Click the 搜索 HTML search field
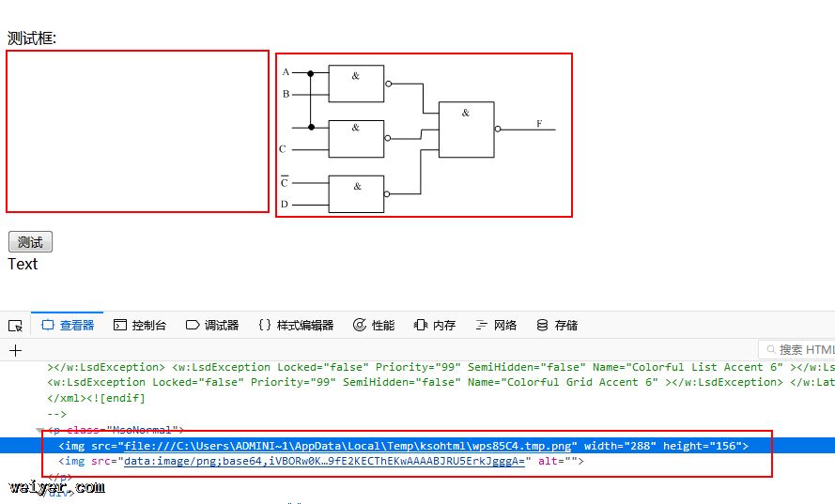The width and height of the screenshot is (835, 504). (x=800, y=350)
